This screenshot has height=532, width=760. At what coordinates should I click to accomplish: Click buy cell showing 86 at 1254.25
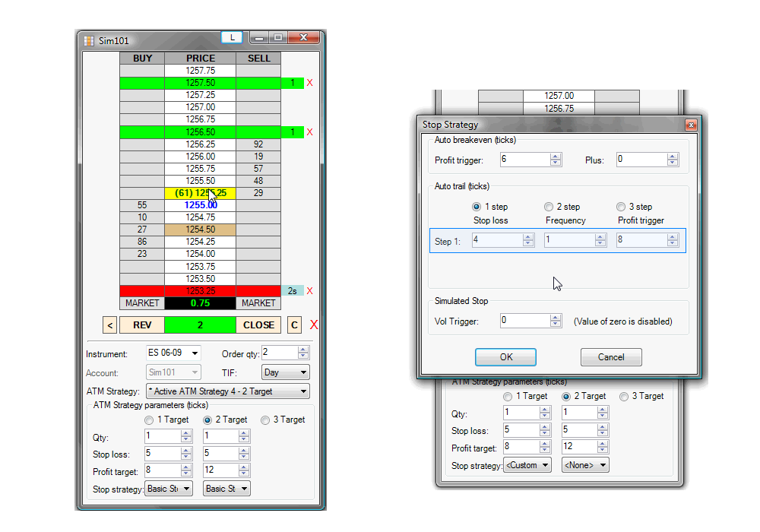pos(142,241)
